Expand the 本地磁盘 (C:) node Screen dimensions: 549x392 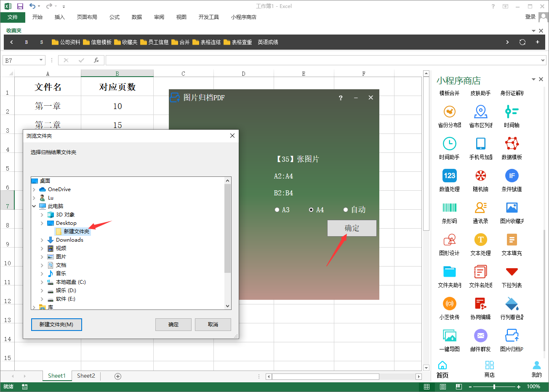pyautogui.click(x=42, y=282)
